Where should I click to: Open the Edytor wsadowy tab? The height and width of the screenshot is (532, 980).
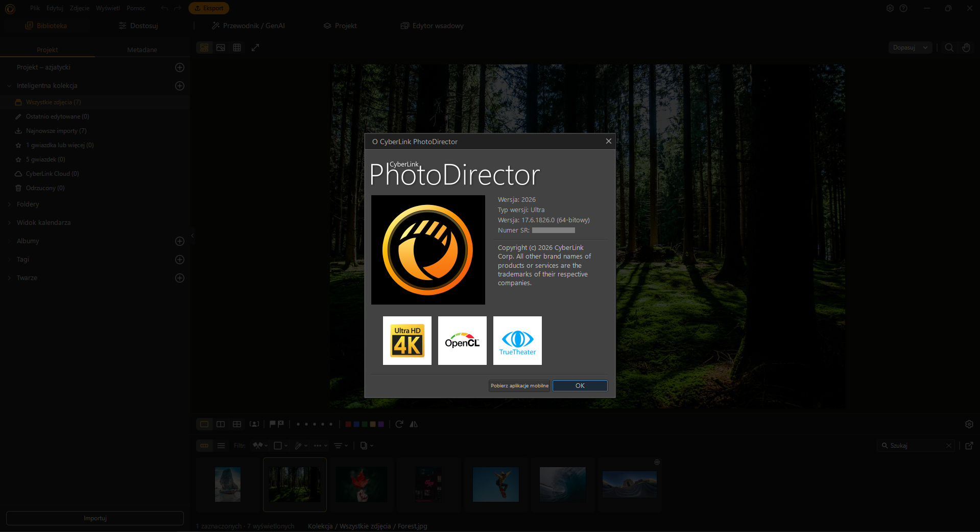(432, 26)
